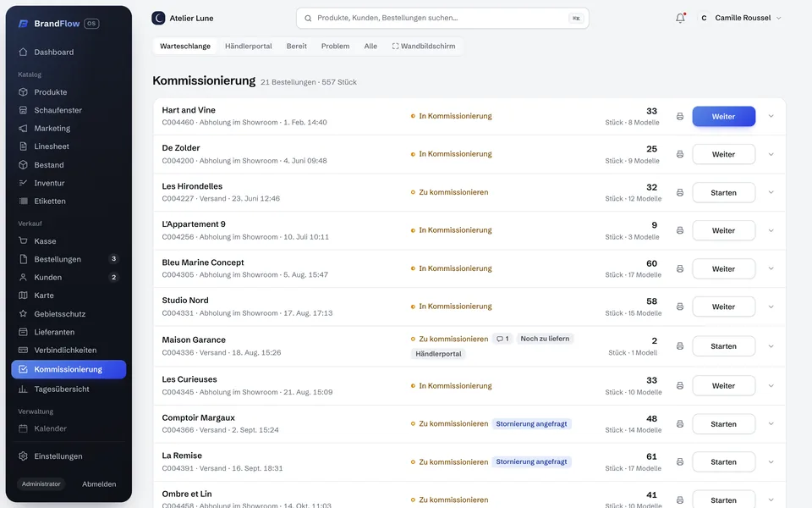The height and width of the screenshot is (508, 812).
Task: Print picking list for Comptoir Margaux
Action: tap(680, 424)
